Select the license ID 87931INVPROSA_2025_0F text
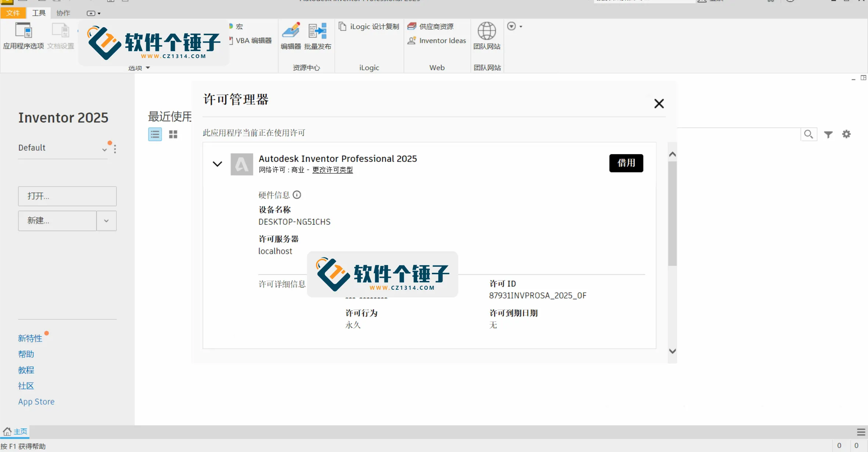 [538, 296]
